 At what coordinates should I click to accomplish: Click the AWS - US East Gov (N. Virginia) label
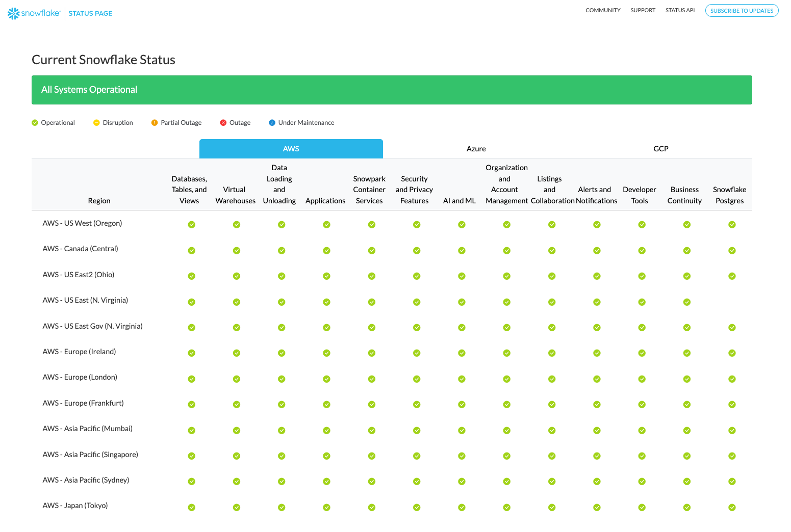point(92,326)
